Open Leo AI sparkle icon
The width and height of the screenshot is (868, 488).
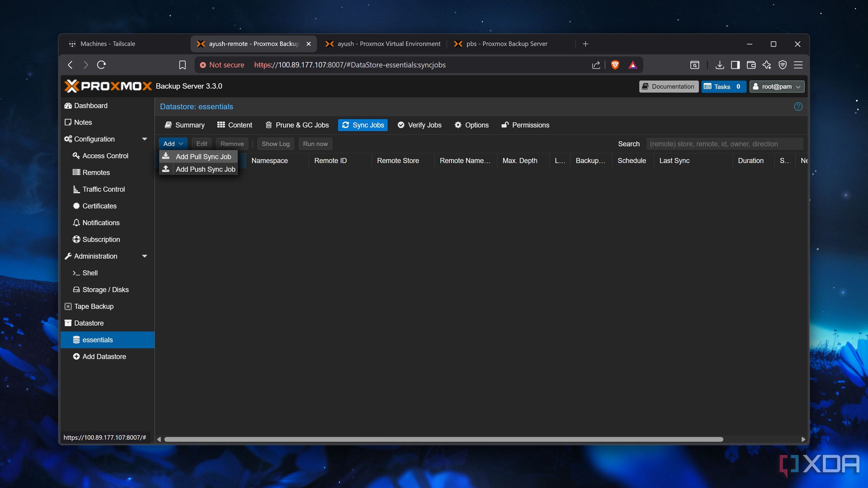[767, 65]
